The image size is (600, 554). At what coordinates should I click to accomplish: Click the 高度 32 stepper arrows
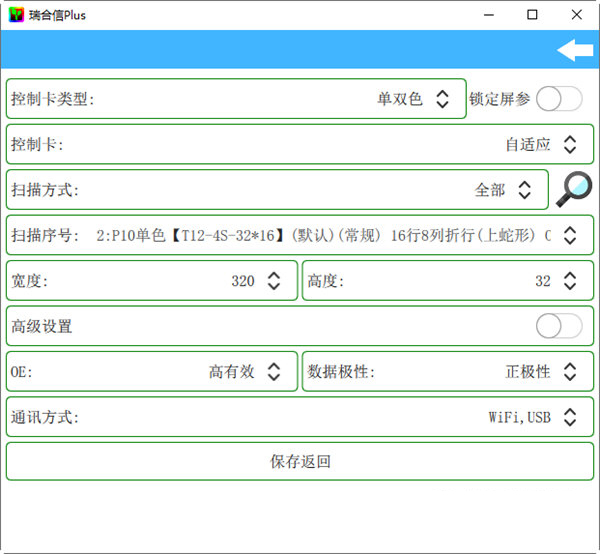pyautogui.click(x=570, y=281)
